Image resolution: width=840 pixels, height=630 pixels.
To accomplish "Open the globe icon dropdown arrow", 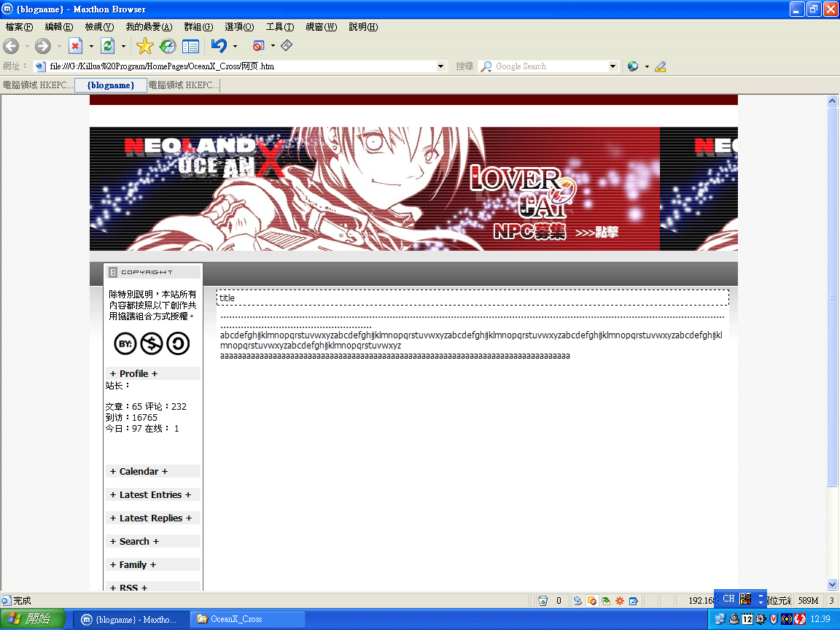I will (647, 67).
